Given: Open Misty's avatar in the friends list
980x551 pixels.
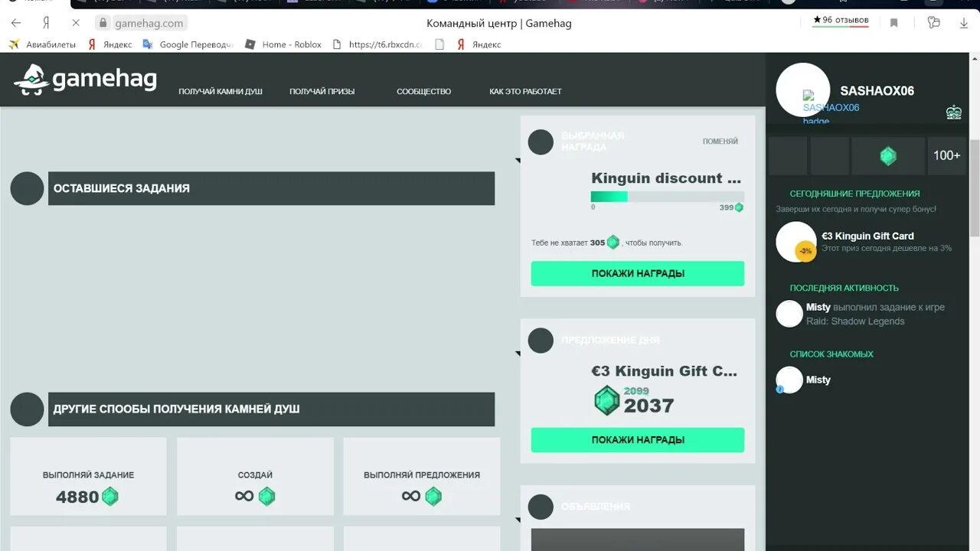Looking at the screenshot, I should [789, 380].
